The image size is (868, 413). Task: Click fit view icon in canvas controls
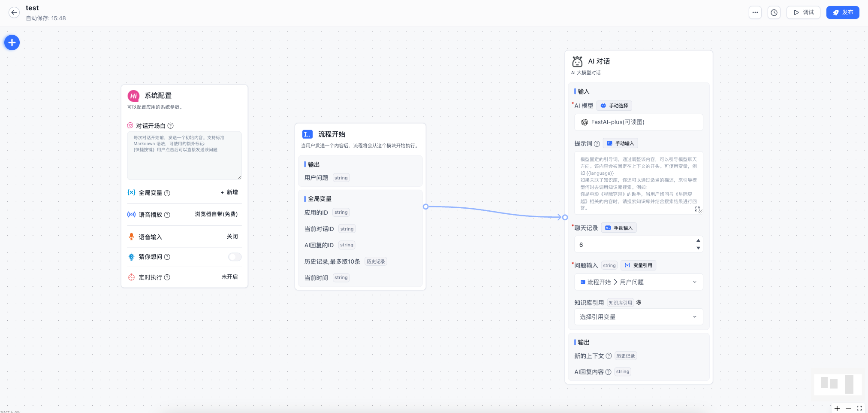pyautogui.click(x=859, y=408)
